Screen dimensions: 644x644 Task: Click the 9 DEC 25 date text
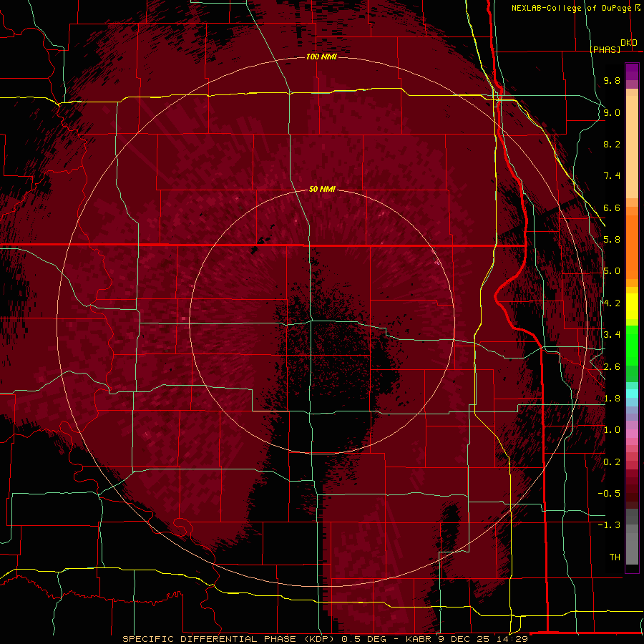(x=464, y=639)
